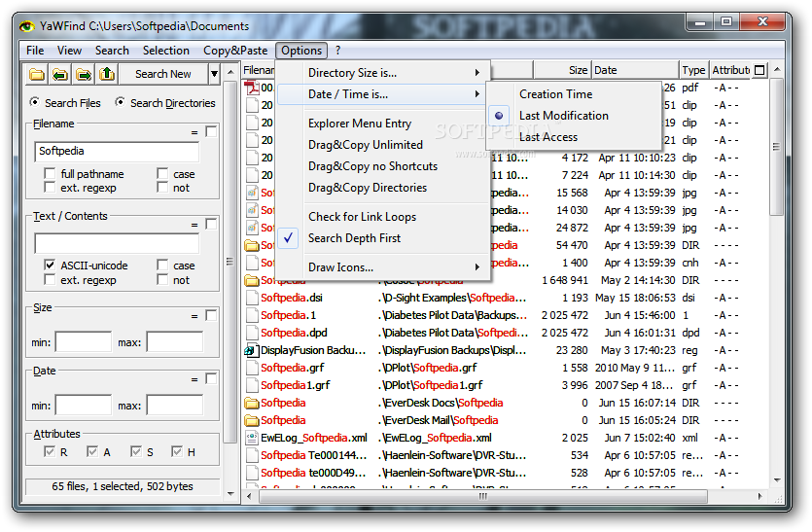The width and height of the screenshot is (812, 532).
Task: Open the Copy&Paste menu
Action: pos(235,51)
